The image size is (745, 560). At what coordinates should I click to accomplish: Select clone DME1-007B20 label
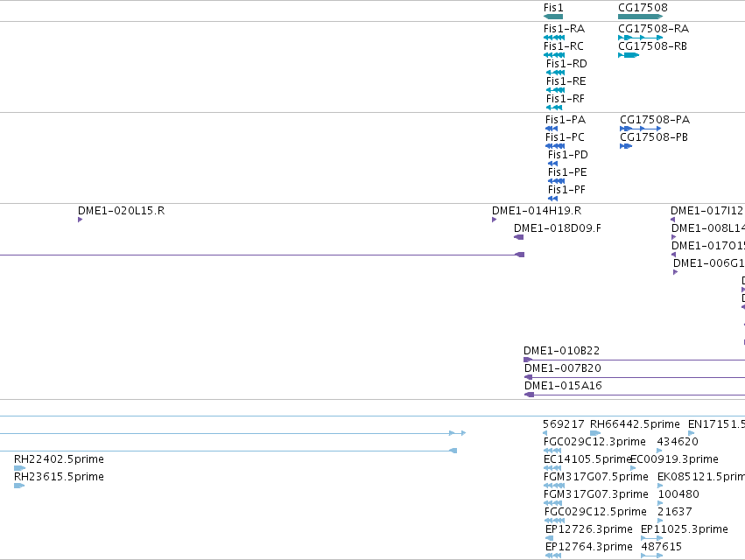click(x=563, y=368)
